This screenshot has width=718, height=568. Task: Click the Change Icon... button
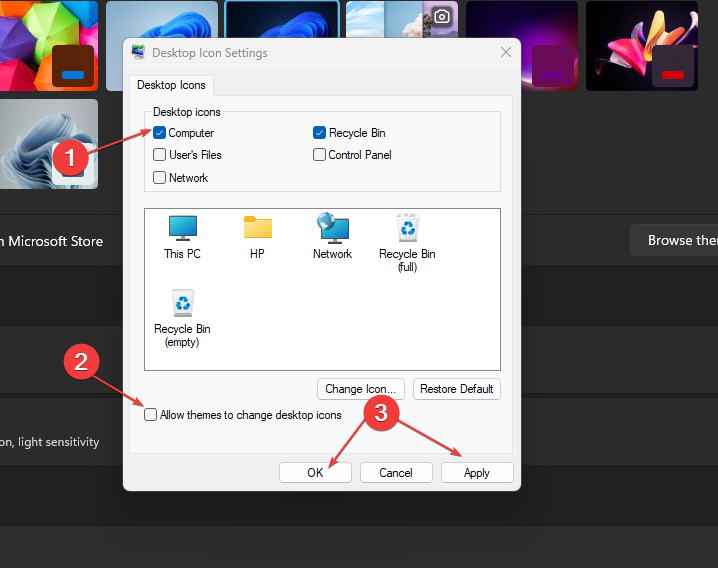coord(360,389)
